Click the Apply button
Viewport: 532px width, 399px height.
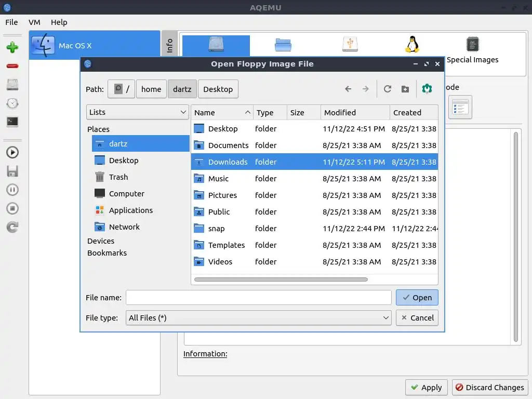coord(427,387)
